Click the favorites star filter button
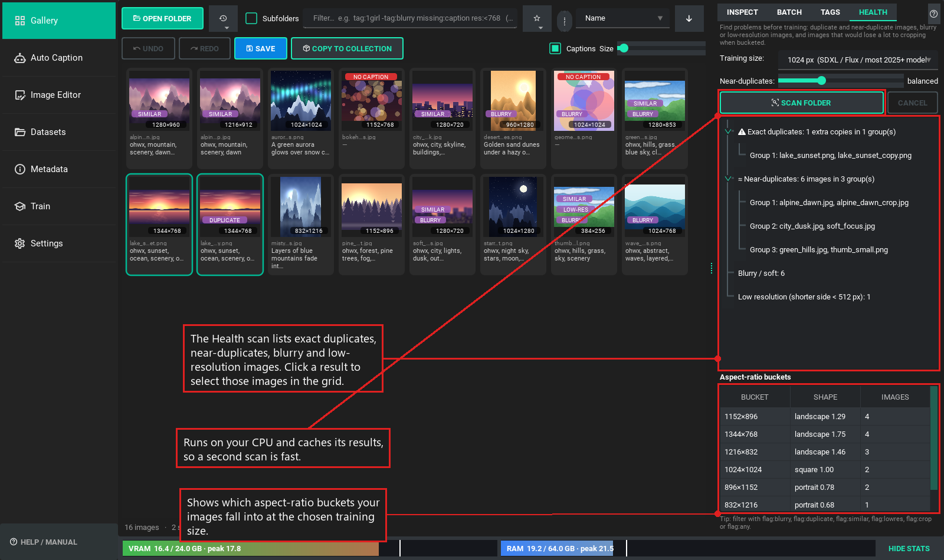 coord(537,18)
